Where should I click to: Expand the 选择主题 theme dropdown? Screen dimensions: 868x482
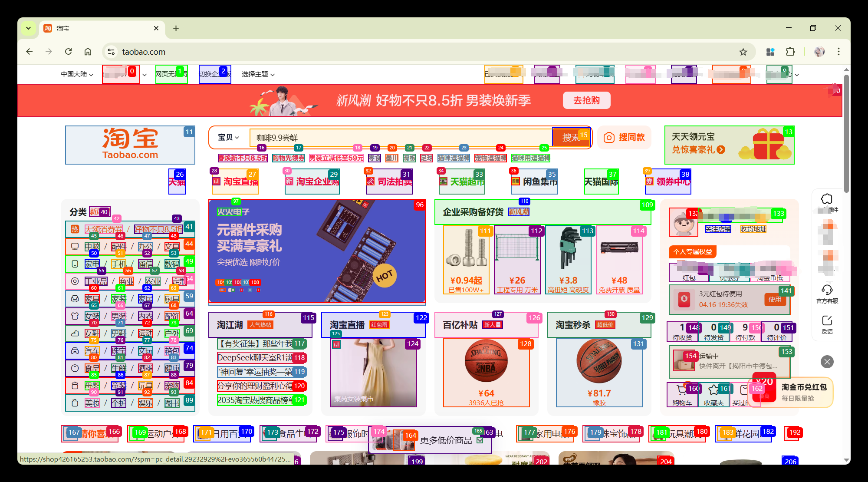pos(258,74)
